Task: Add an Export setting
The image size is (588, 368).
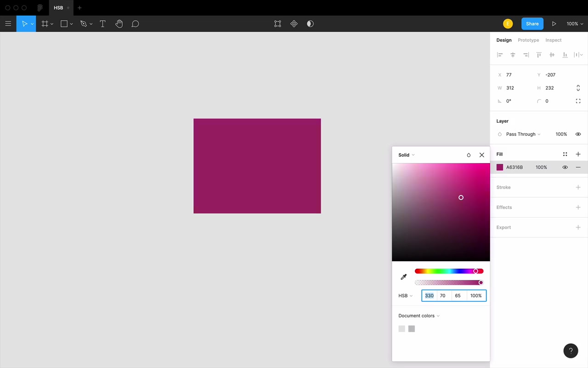Action: pyautogui.click(x=578, y=227)
